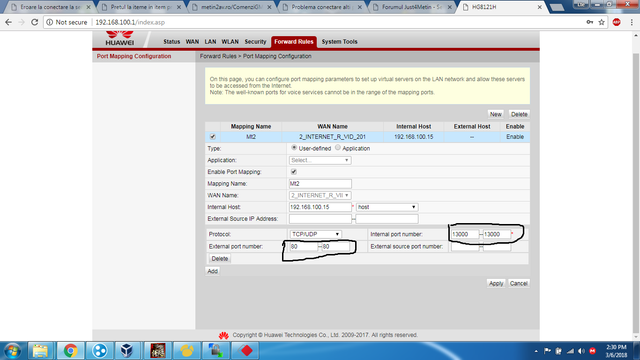Viewport: 640px width, 360px height.
Task: Open Port Mapping Configuration sidebar link
Action: [134, 56]
